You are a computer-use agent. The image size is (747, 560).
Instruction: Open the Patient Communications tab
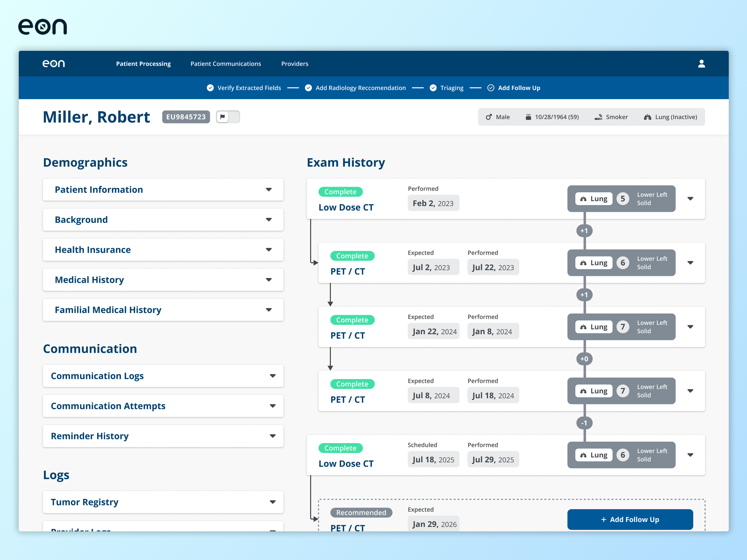tap(226, 64)
